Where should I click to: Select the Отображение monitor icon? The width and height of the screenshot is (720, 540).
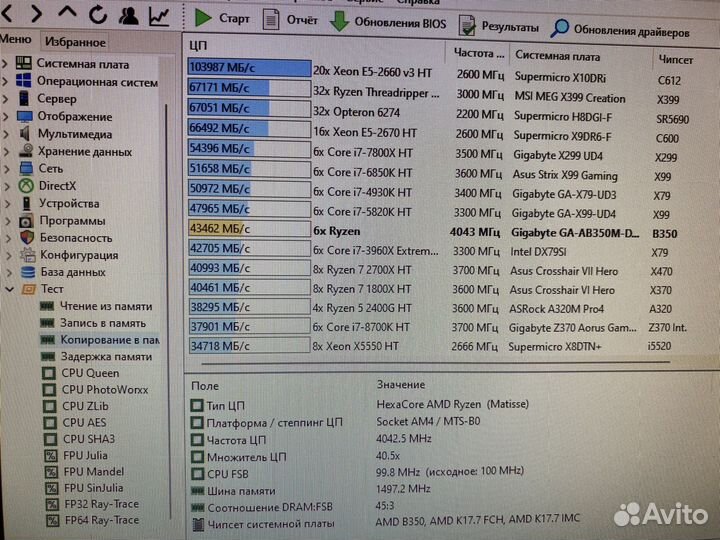coord(24,117)
